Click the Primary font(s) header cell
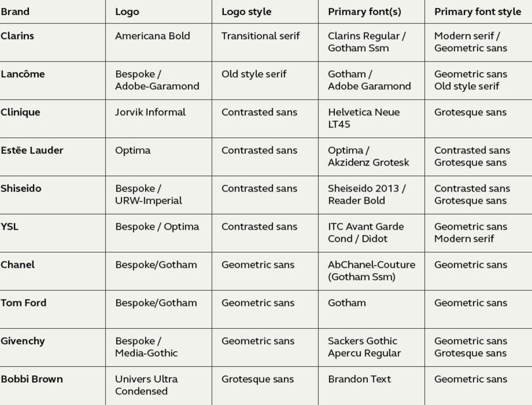532x405 pixels. point(371,12)
